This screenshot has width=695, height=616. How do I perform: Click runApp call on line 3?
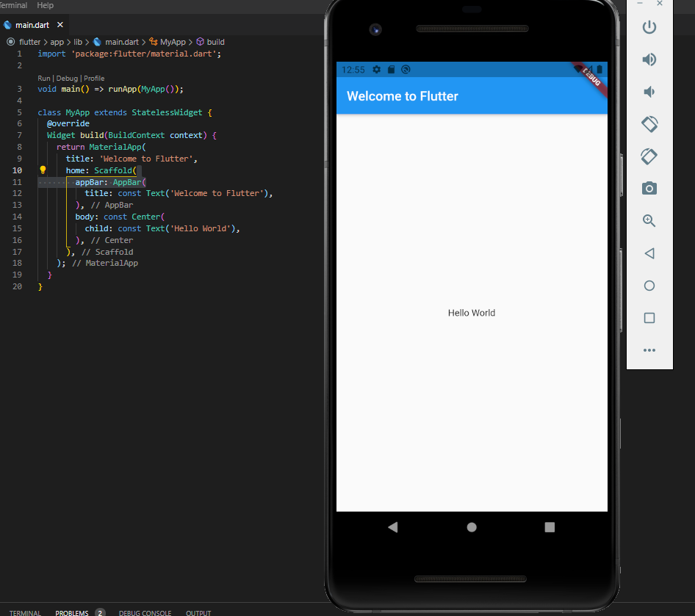[x=123, y=89]
